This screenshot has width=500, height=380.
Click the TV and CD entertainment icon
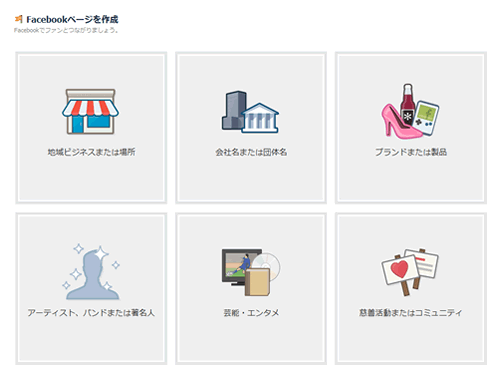pos(251,272)
